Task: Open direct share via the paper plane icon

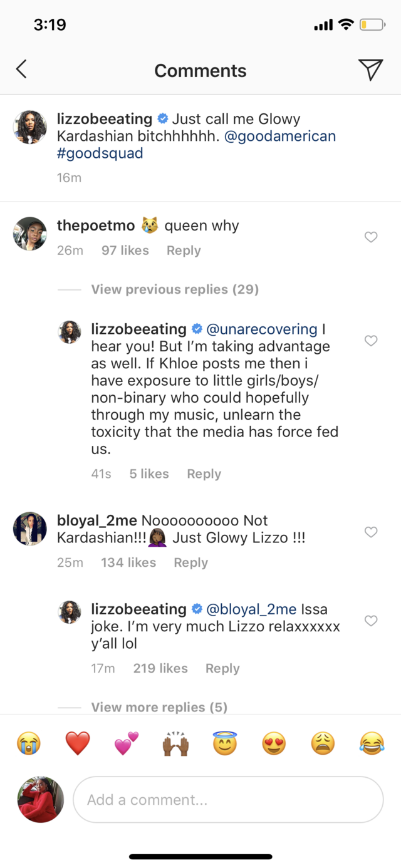Action: (371, 69)
